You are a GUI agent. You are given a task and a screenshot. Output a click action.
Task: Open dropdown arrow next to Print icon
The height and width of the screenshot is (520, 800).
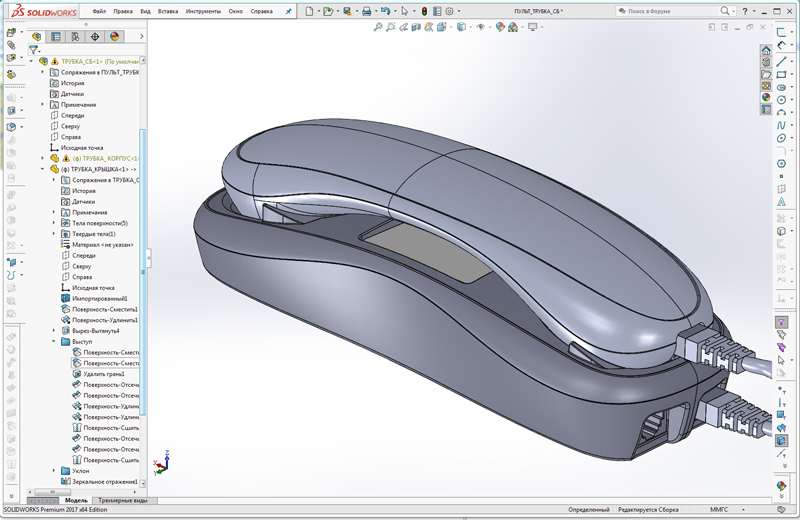[376, 11]
